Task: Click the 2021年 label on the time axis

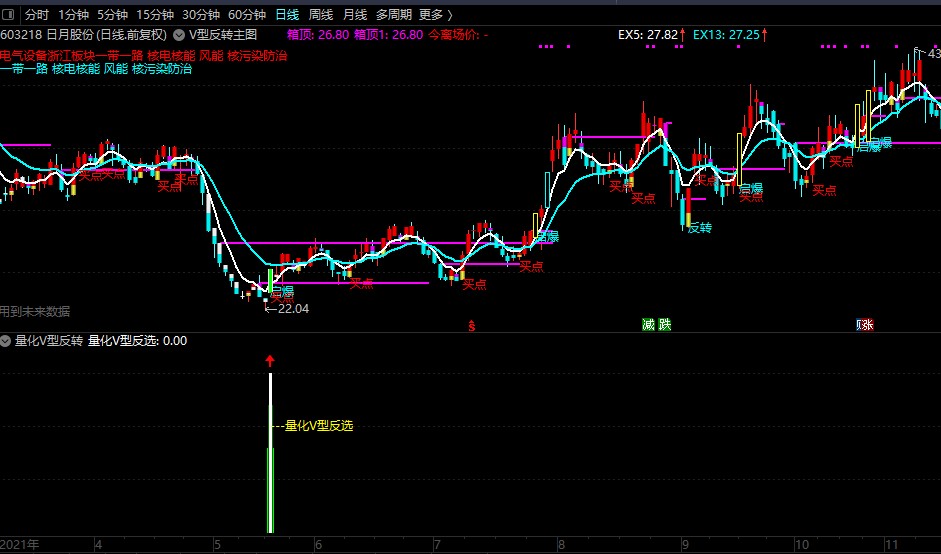Action: click(x=20, y=545)
